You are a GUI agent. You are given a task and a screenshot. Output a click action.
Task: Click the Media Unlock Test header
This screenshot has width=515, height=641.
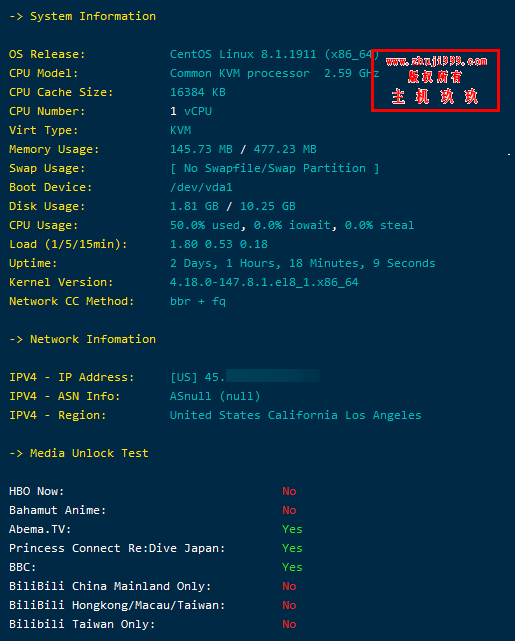pos(78,453)
